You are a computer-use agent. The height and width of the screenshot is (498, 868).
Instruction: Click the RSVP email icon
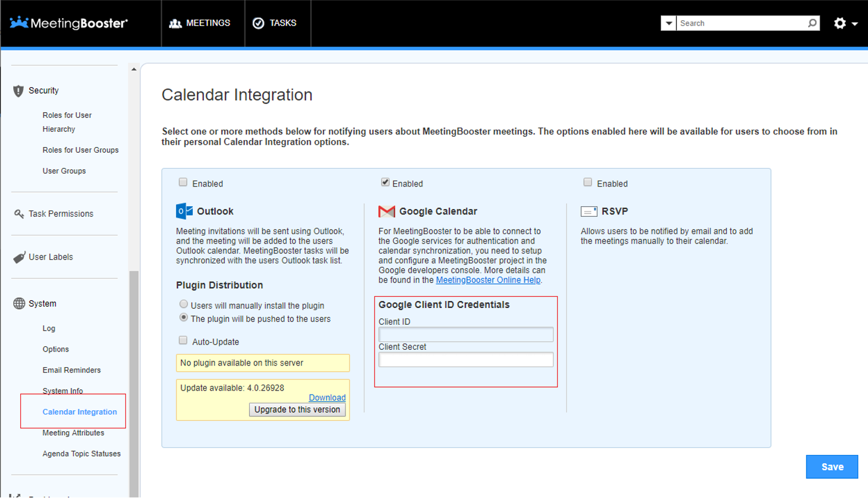(x=588, y=210)
